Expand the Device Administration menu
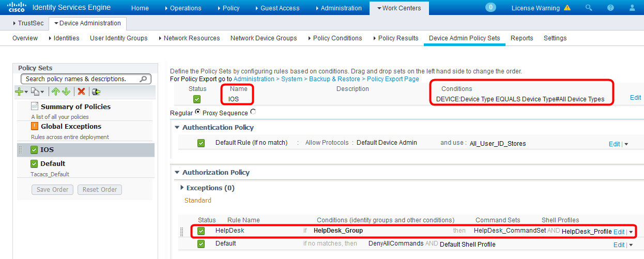The image size is (644, 259). pos(87,23)
